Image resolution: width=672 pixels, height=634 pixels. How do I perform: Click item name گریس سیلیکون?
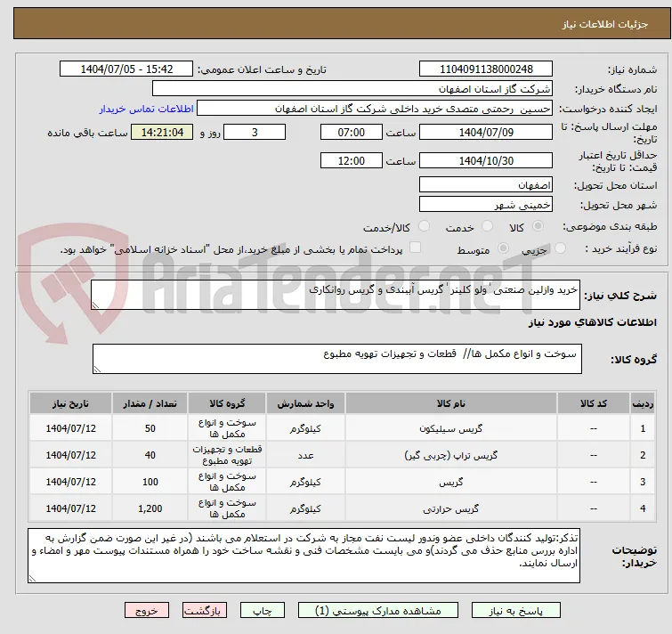[451, 428]
